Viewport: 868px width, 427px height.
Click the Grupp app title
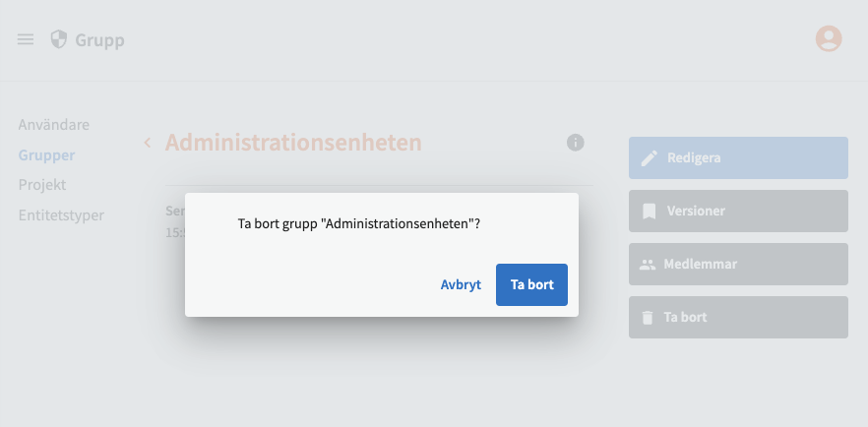click(x=99, y=40)
